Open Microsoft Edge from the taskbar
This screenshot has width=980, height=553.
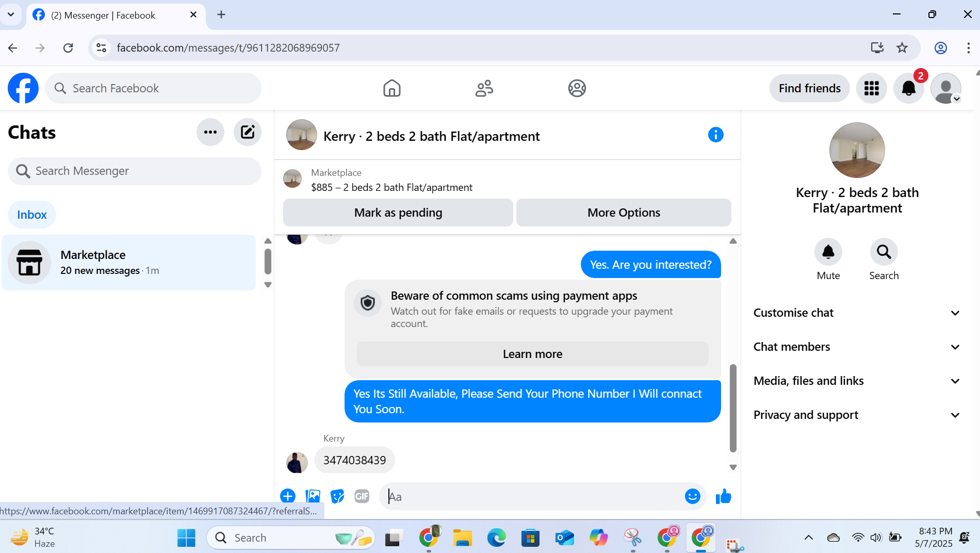[x=496, y=538]
